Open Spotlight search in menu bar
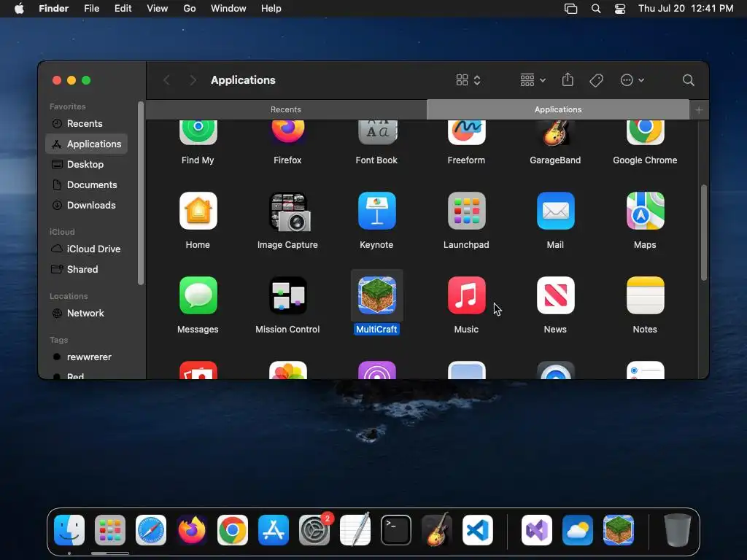This screenshot has width=747, height=560. click(x=595, y=9)
